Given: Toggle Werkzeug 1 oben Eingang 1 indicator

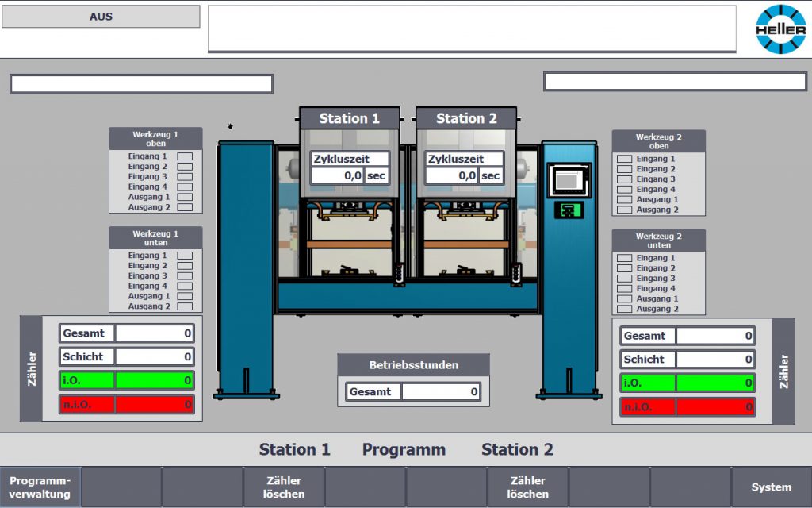Looking at the screenshot, I should 185,157.
